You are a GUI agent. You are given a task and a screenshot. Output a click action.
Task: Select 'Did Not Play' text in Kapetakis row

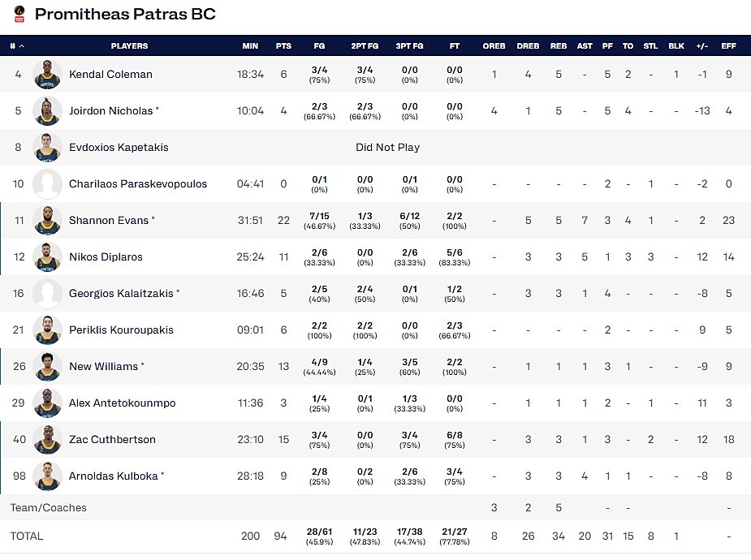(x=387, y=148)
